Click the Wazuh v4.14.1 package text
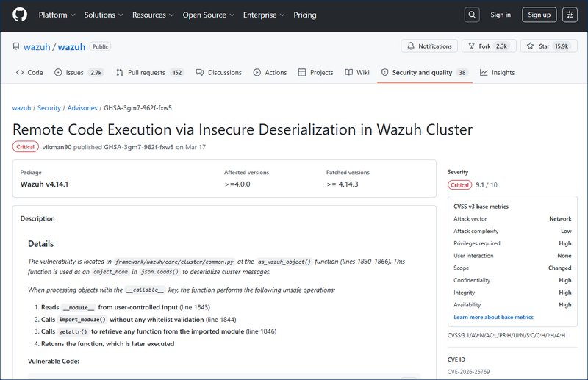588x380 pixels. pyautogui.click(x=44, y=184)
